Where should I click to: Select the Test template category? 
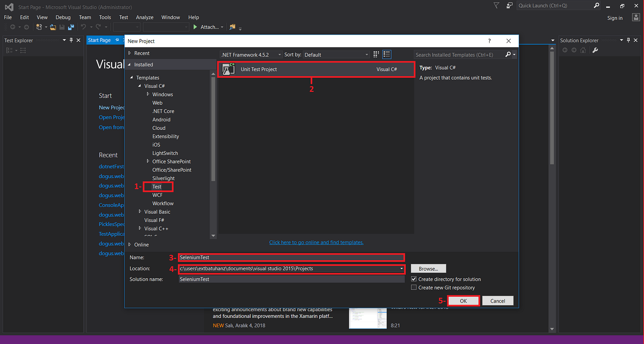(x=157, y=187)
